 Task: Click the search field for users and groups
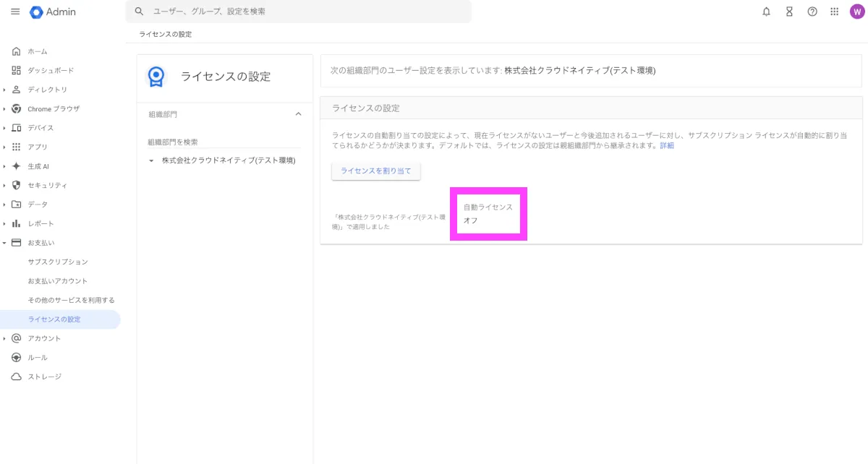pyautogui.click(x=304, y=12)
